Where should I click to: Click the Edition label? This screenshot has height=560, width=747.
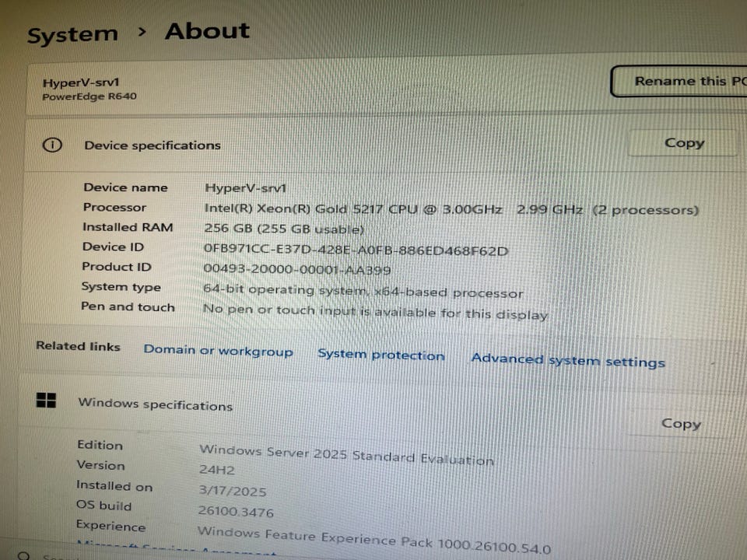tap(100, 445)
